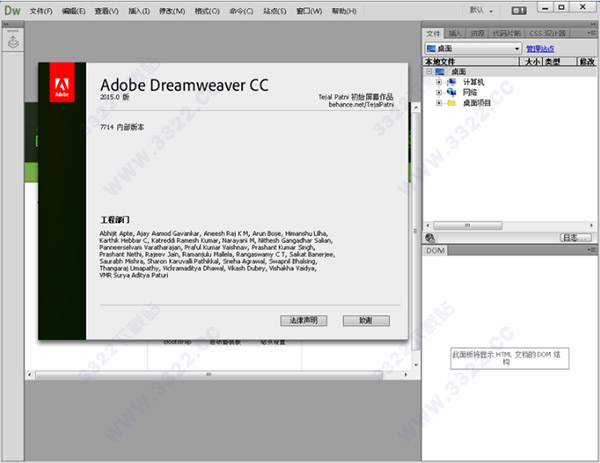The image size is (600, 463).
Task: Switch to the 资源 panel tab
Action: tap(477, 33)
